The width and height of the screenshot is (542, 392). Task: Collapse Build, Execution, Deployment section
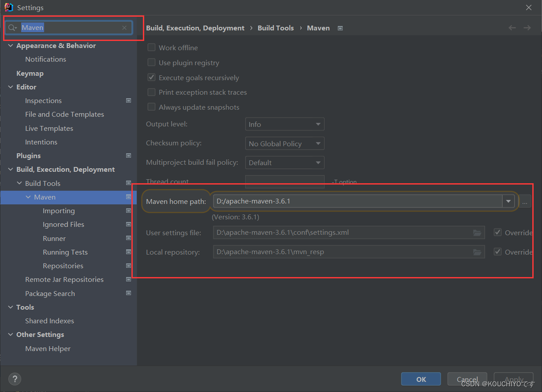(x=11, y=170)
